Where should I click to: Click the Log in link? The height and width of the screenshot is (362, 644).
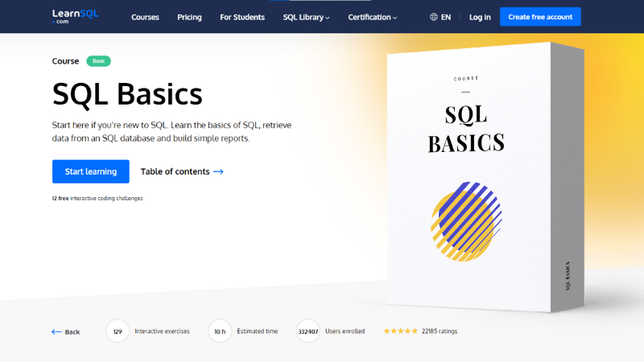[x=480, y=17]
